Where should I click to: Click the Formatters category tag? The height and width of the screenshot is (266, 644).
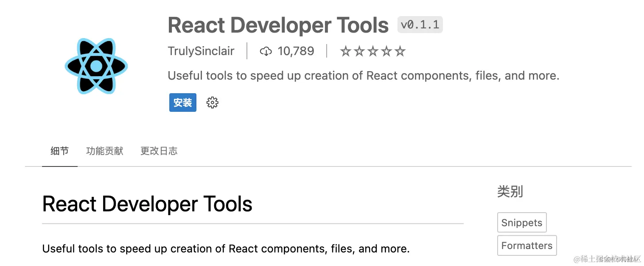click(x=526, y=245)
